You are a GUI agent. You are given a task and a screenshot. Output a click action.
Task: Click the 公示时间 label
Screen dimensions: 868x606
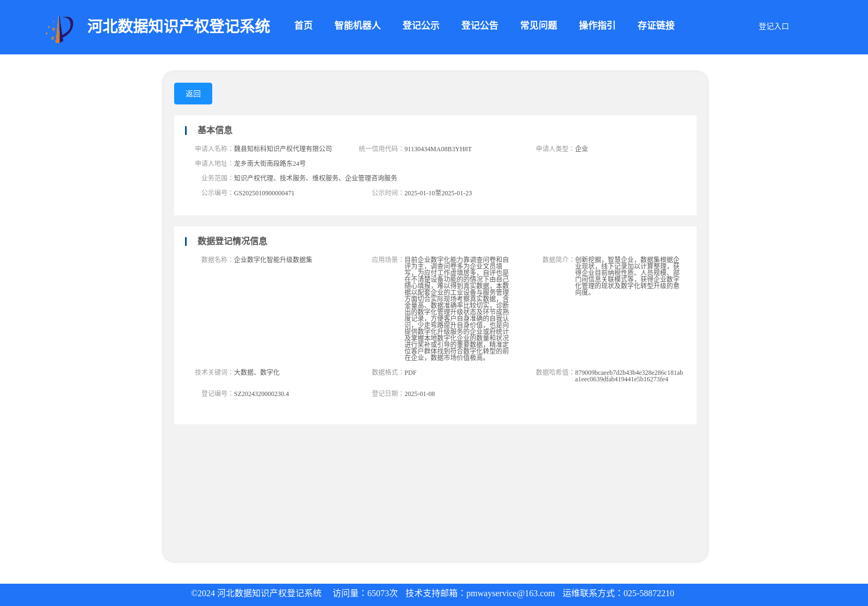click(x=388, y=193)
